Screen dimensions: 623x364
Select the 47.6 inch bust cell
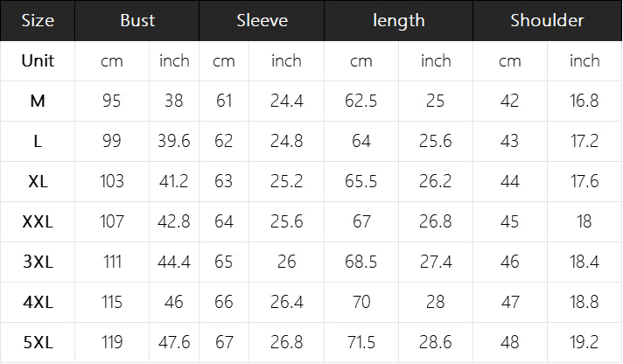click(x=174, y=342)
